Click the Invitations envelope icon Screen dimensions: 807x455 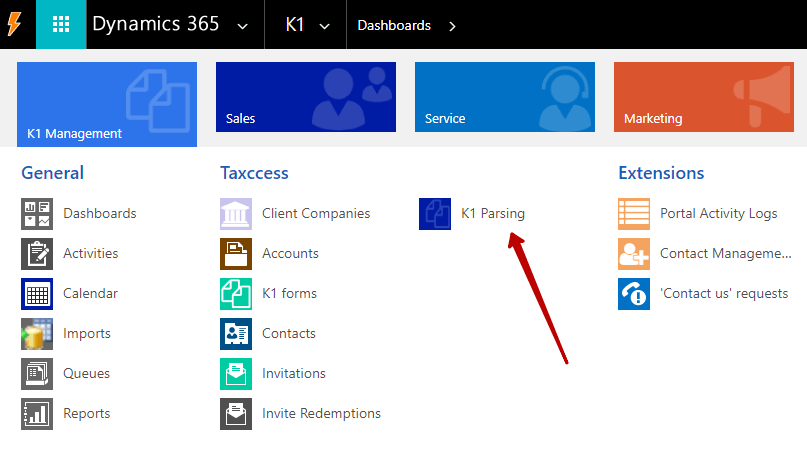click(x=236, y=374)
